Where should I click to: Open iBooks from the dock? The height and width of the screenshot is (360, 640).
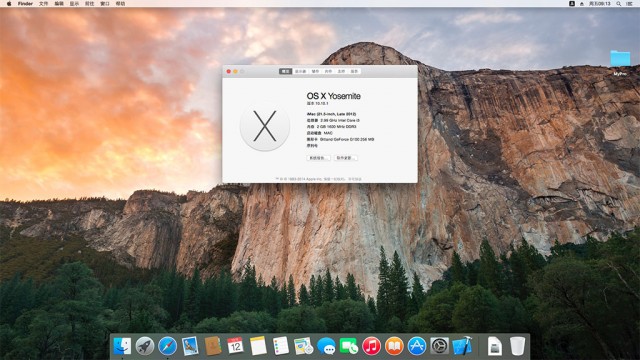click(x=394, y=346)
